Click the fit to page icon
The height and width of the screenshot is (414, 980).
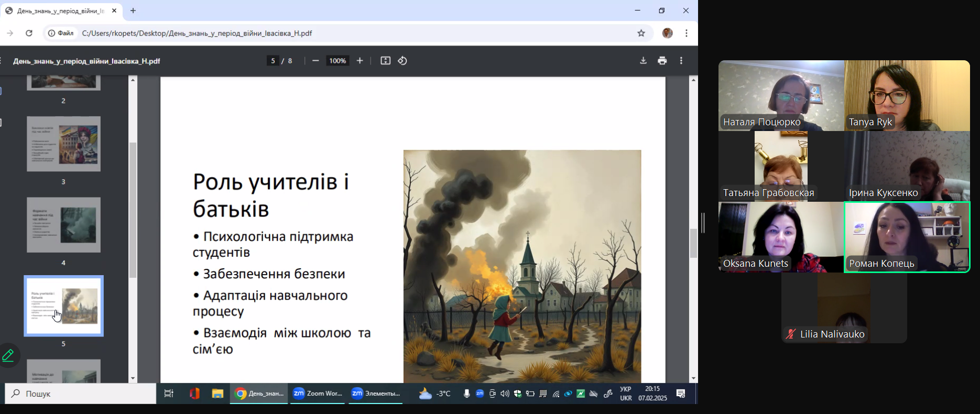coord(386,61)
